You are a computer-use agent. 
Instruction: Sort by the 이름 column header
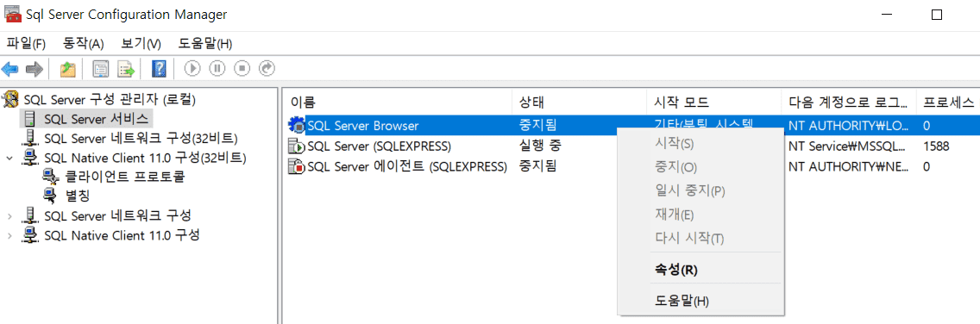[x=399, y=102]
